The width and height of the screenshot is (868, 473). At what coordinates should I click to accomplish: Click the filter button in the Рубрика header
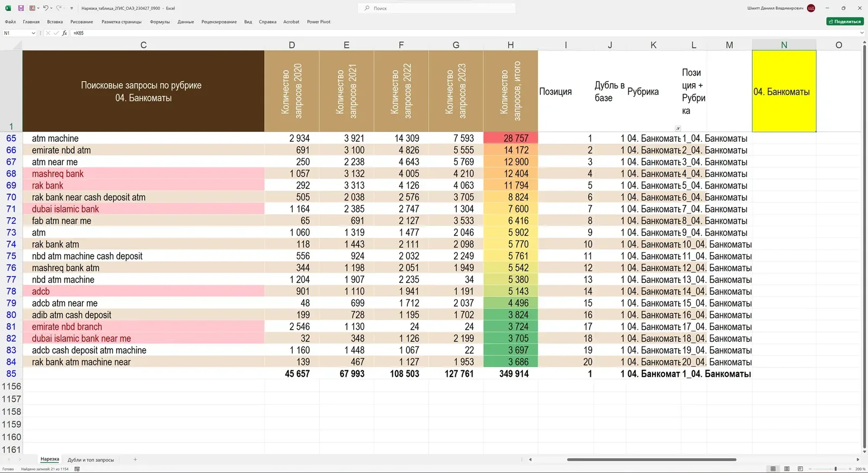coord(678,129)
